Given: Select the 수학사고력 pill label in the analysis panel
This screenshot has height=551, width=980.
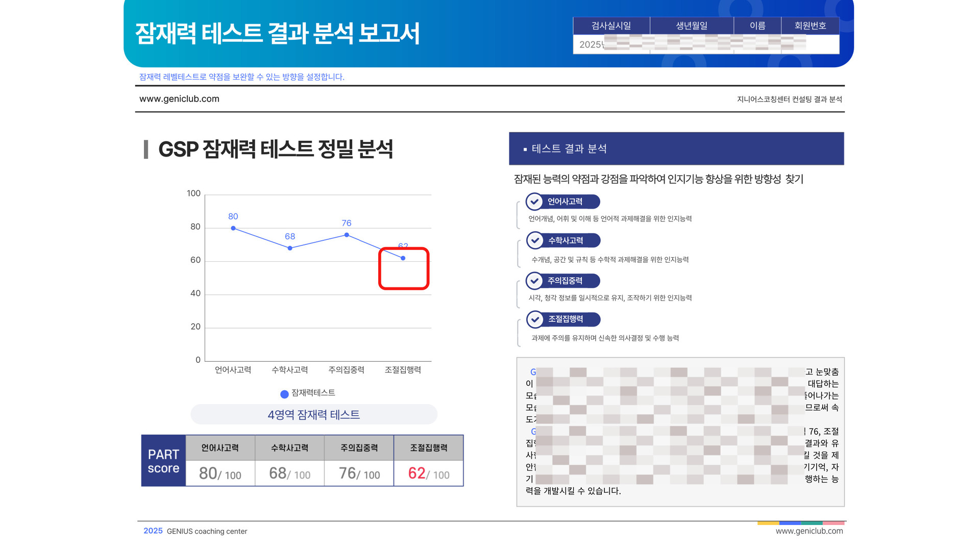Looking at the screenshot, I should pos(566,240).
